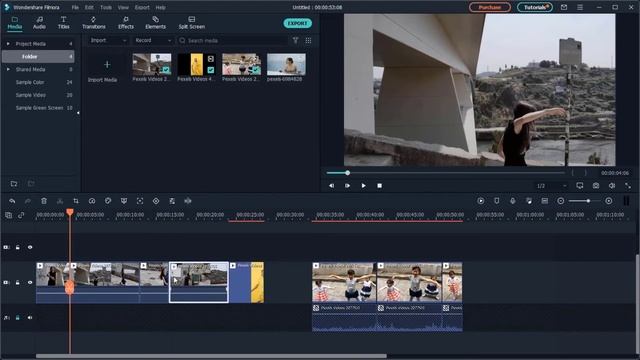
Task: Toggle lock on main video track
Action: 18,282
